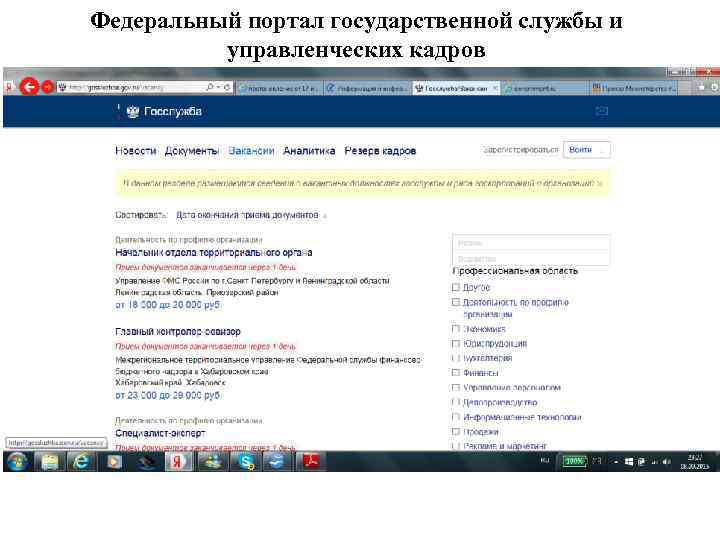Tick the Делопроизводство checkbox
The height and width of the screenshot is (540, 720).
pyautogui.click(x=456, y=402)
